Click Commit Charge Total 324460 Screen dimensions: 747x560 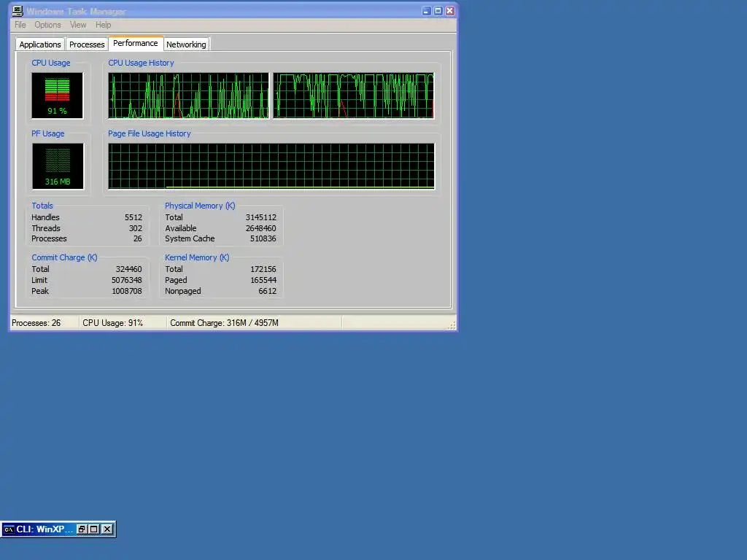128,269
